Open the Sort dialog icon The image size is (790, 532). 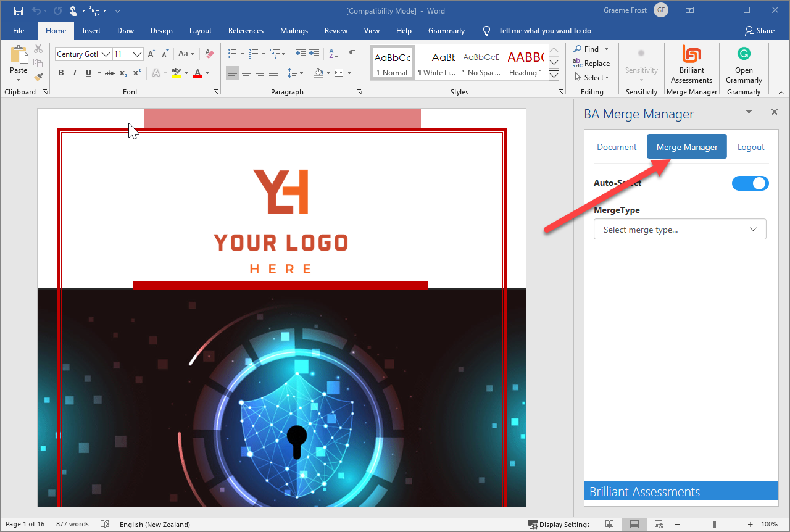(x=333, y=54)
